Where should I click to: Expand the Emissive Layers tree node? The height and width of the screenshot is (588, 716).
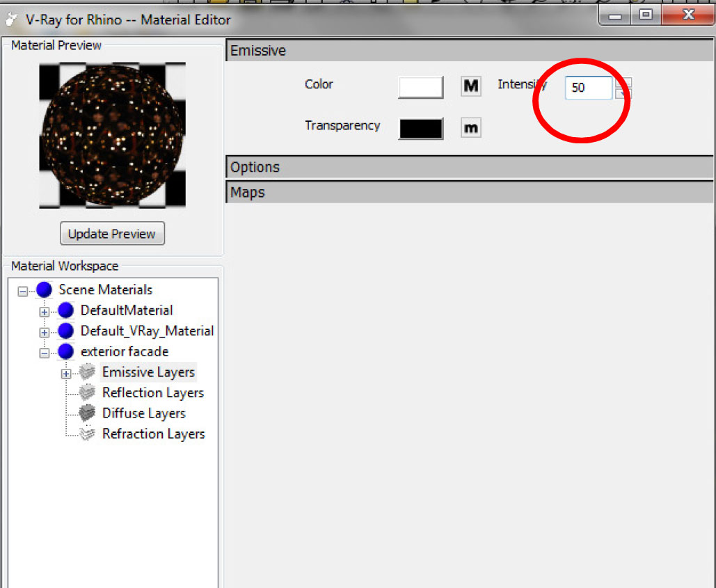pyautogui.click(x=66, y=374)
